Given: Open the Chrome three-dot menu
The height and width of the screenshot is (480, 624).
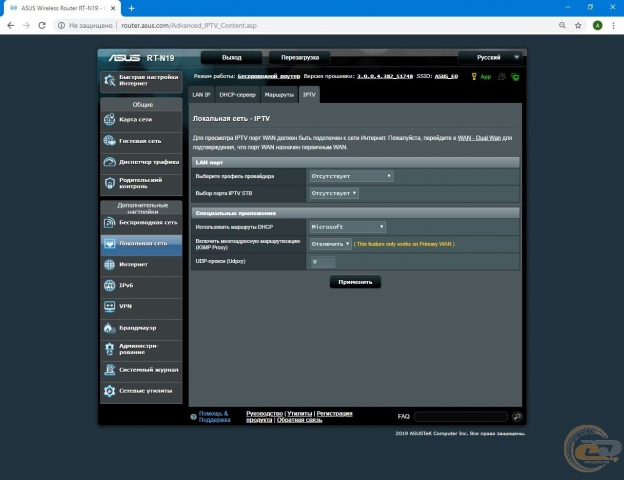Looking at the screenshot, I should (x=613, y=25).
